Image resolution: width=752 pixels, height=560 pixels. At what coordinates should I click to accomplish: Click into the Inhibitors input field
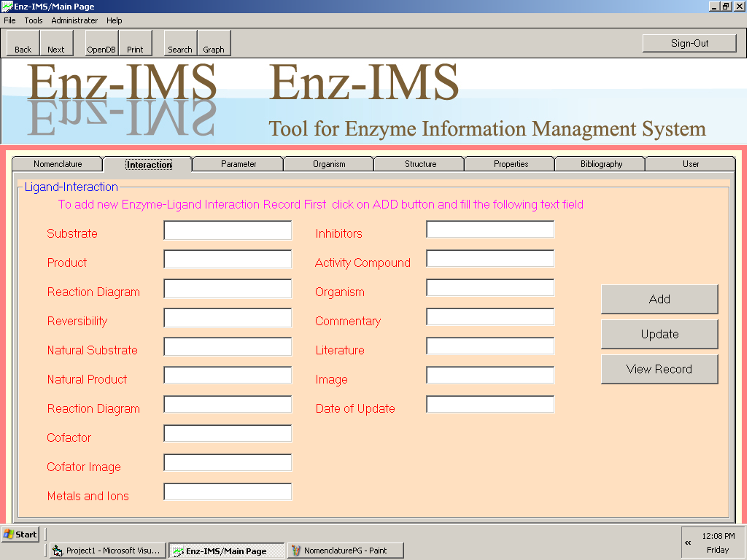point(490,230)
